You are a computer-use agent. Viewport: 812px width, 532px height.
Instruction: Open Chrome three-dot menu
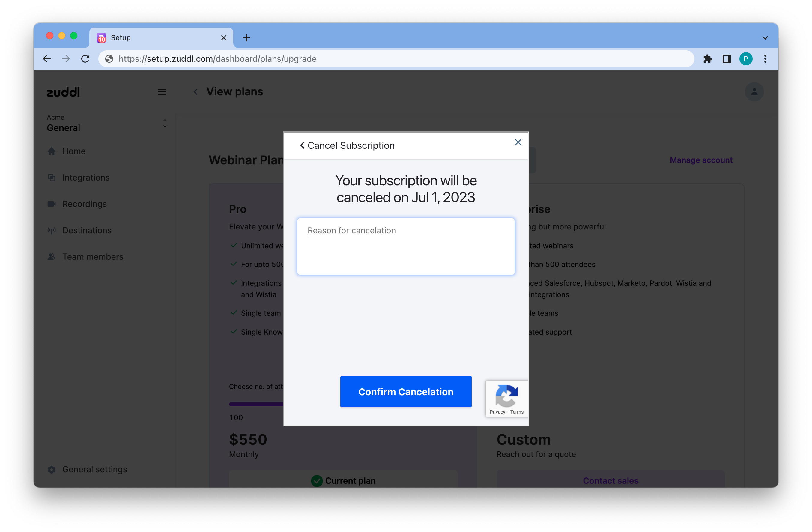[x=765, y=59]
